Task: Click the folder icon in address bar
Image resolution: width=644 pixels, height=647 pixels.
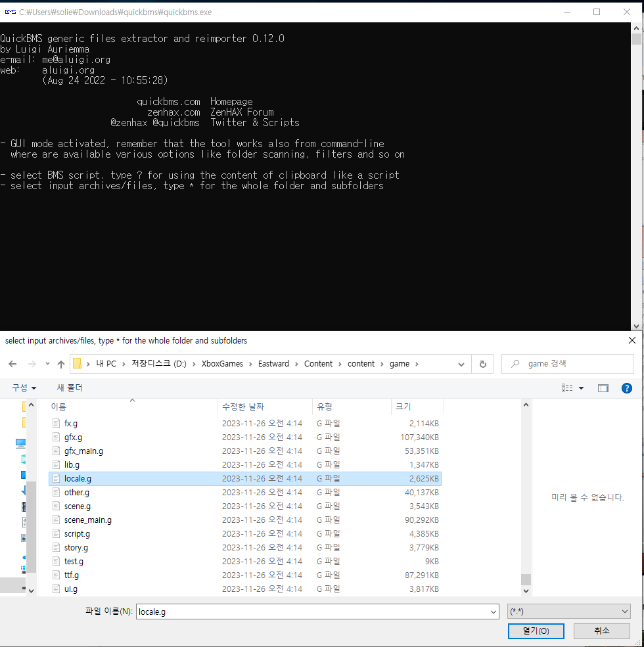Action: 77,363
